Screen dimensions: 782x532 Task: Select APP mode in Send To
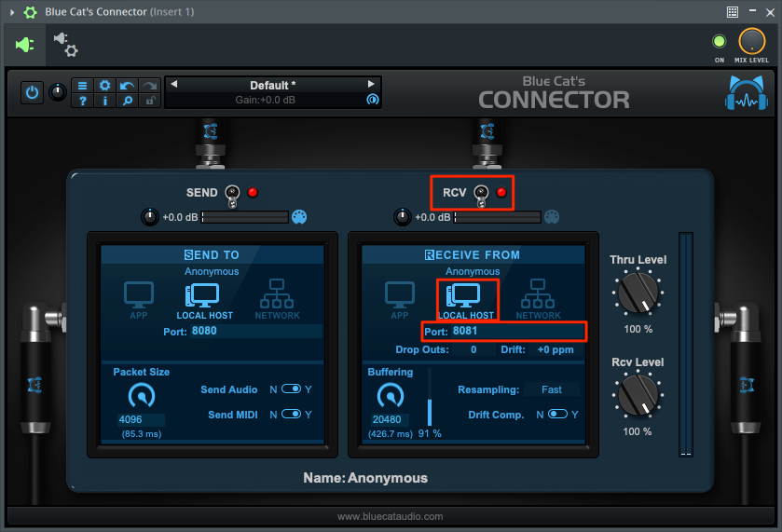pyautogui.click(x=139, y=300)
